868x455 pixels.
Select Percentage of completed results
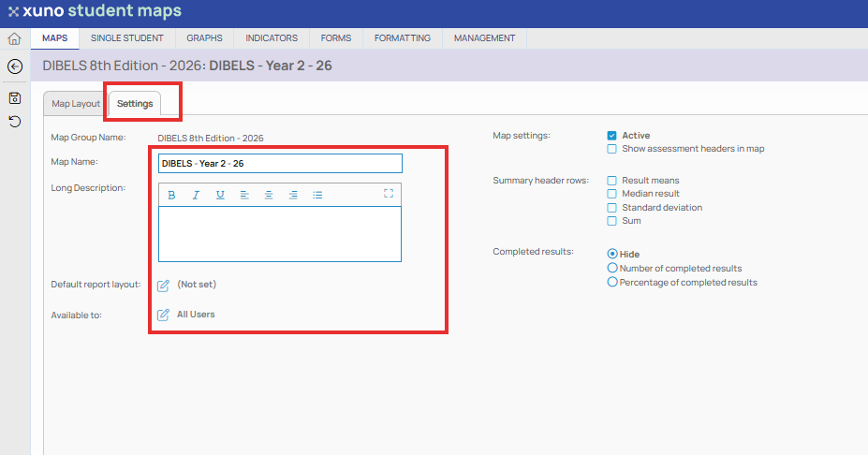612,282
